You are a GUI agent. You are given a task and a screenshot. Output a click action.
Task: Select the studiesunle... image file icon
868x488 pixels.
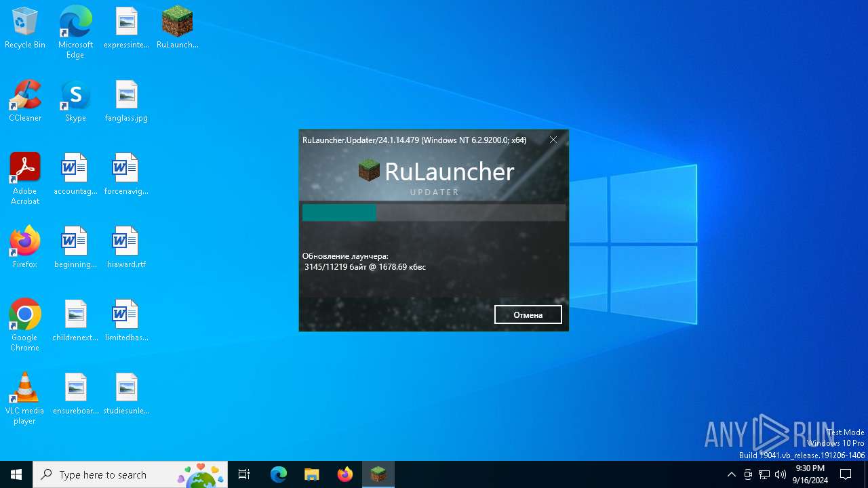[126, 394]
